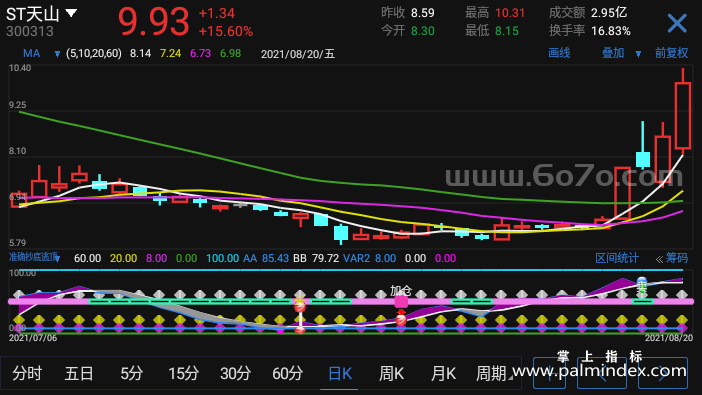
Task: Open the 准确抄底逃顶 indicator selector
Action: coord(34,257)
